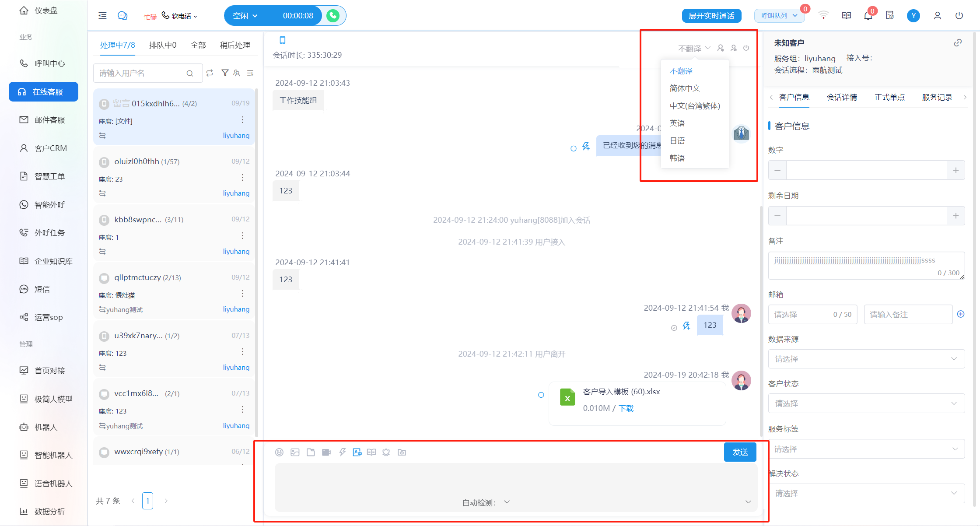The image size is (980, 526).
Task: Click the screenshot camera icon in message toolbar
Action: tap(402, 452)
